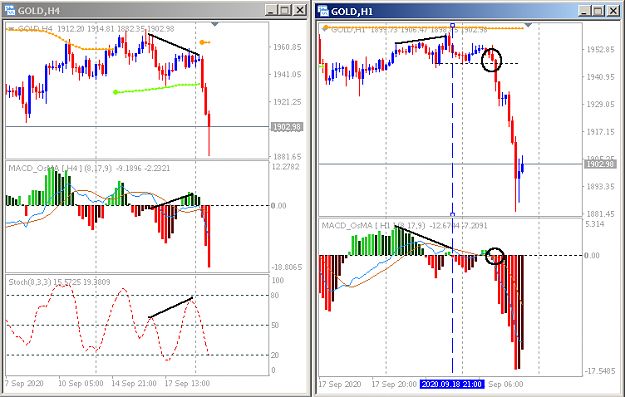The height and width of the screenshot is (397, 625).
Task: Click the 12.2782 MACD scale value in H4
Action: point(286,167)
